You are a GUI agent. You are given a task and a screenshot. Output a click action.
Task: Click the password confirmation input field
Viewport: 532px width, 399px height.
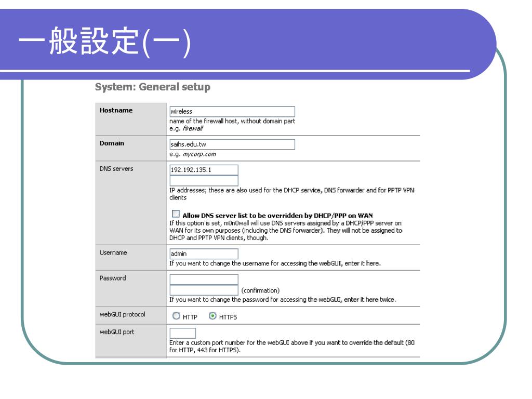tap(204, 290)
